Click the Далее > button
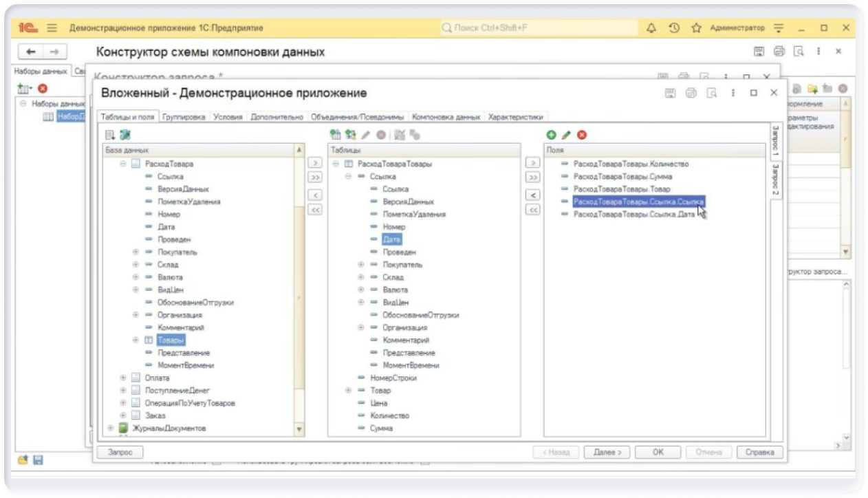Viewport: 868px width, 498px height. (x=607, y=452)
